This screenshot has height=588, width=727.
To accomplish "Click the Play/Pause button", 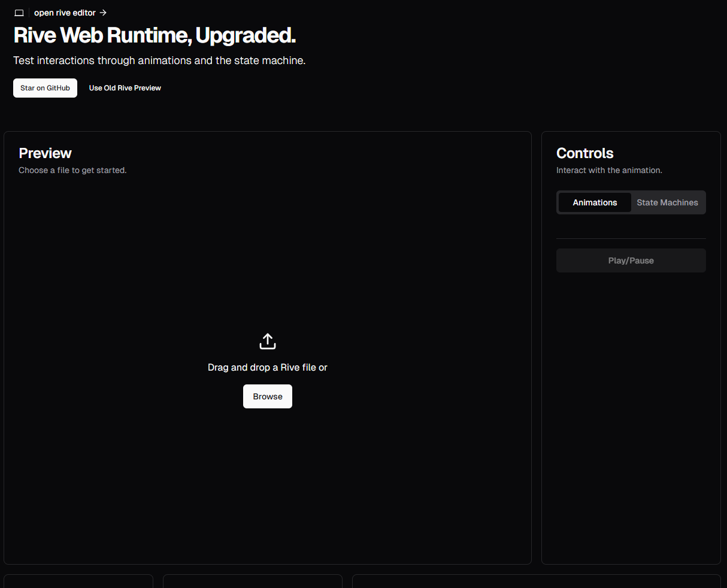I will coord(631,260).
